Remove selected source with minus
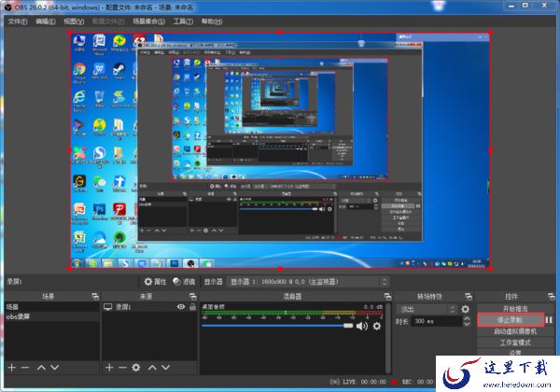Viewport: 560px width, 392px height. click(x=122, y=368)
